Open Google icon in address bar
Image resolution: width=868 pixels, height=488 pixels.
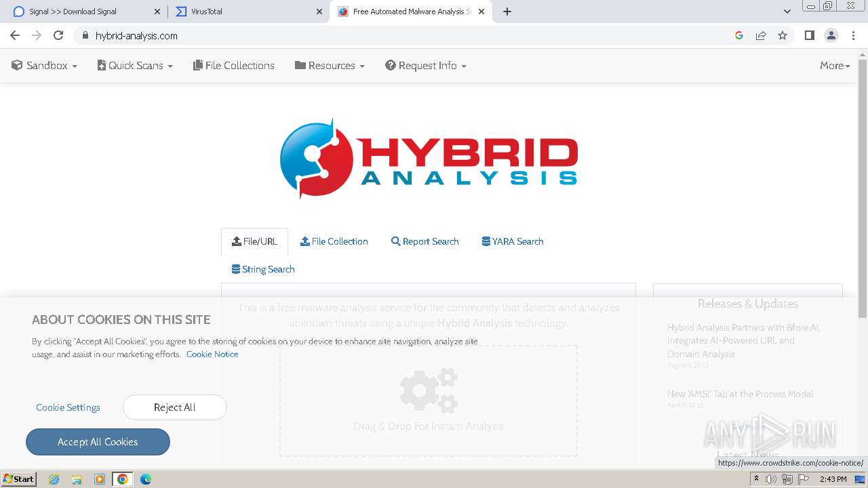[x=739, y=35]
